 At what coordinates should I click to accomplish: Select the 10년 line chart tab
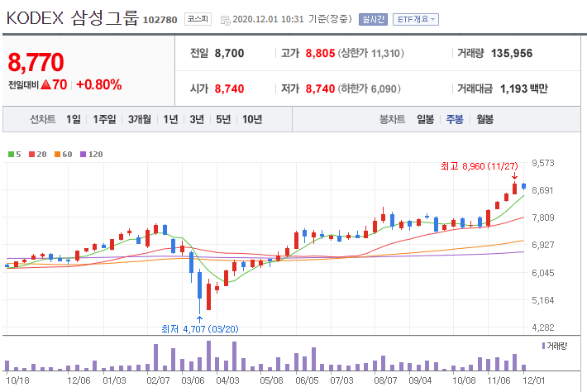252,119
